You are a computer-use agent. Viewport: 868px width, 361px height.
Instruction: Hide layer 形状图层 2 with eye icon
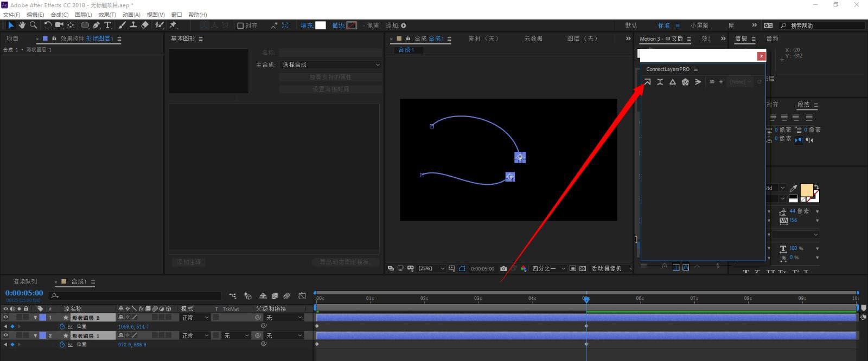pyautogui.click(x=6, y=318)
